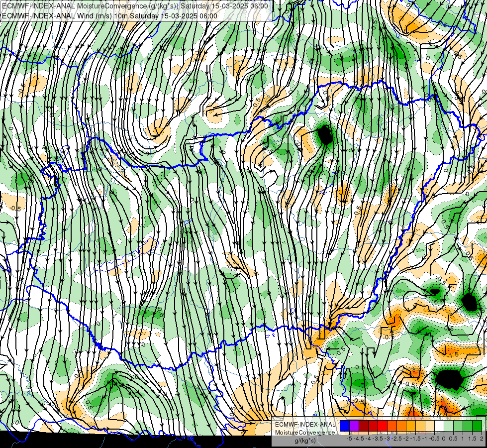Click the purple legend color swatch
The height and width of the screenshot is (448, 487).
pos(354,426)
